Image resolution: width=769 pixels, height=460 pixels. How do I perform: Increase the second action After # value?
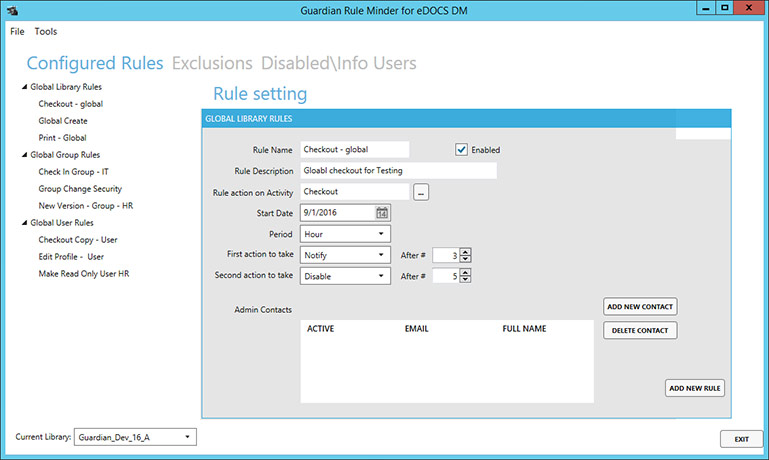(465, 273)
